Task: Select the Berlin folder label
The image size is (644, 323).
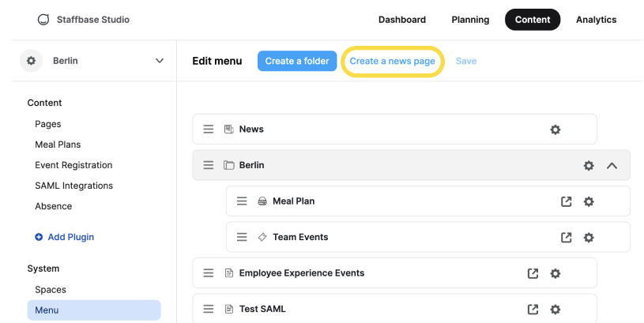Action: pyautogui.click(x=252, y=165)
